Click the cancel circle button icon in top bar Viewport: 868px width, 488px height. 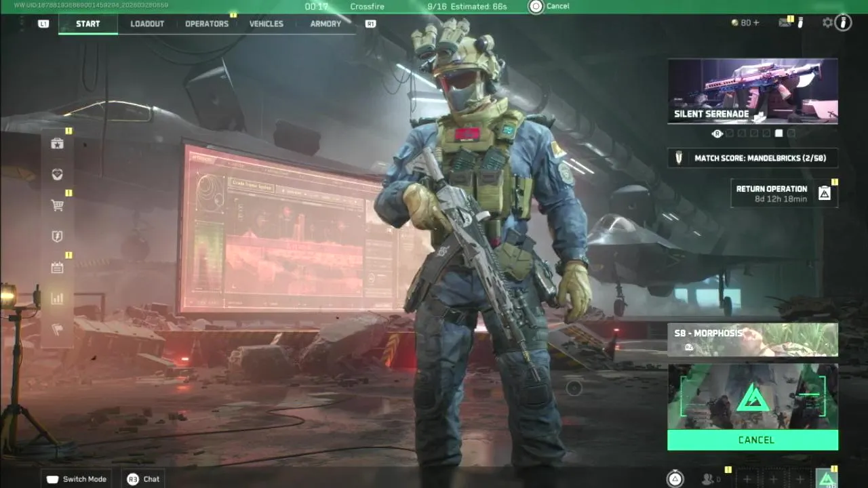536,6
